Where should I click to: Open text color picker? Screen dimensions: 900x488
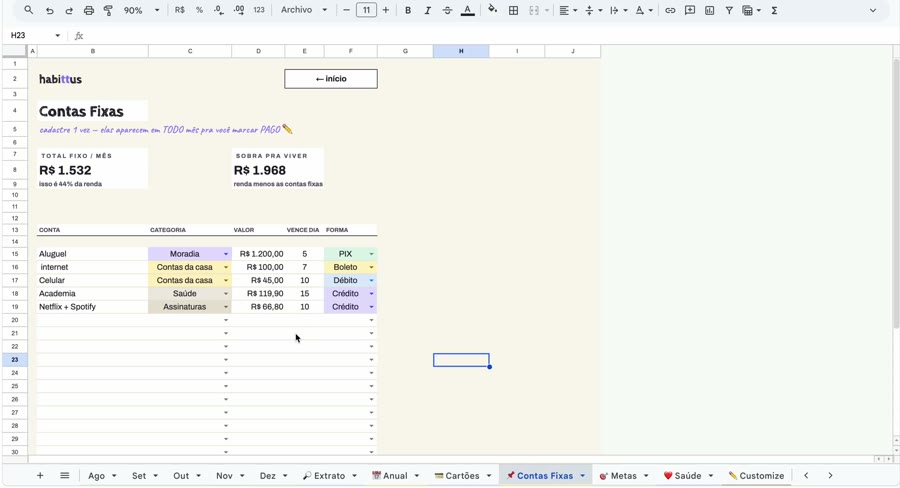point(468,10)
